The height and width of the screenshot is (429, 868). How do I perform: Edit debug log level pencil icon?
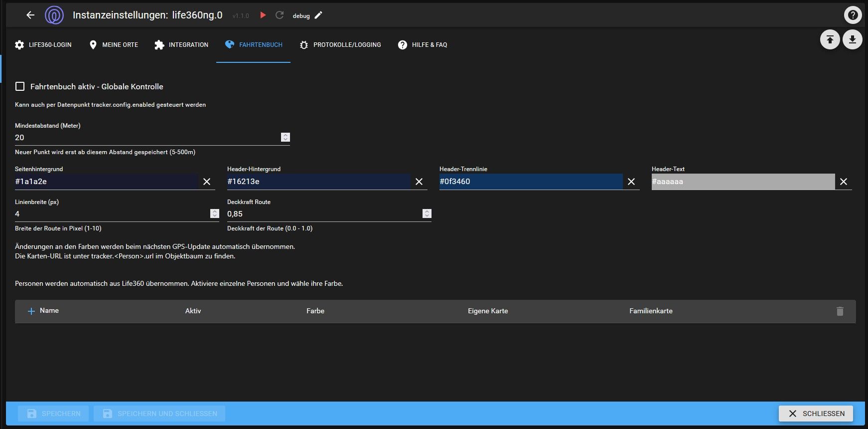pos(319,15)
